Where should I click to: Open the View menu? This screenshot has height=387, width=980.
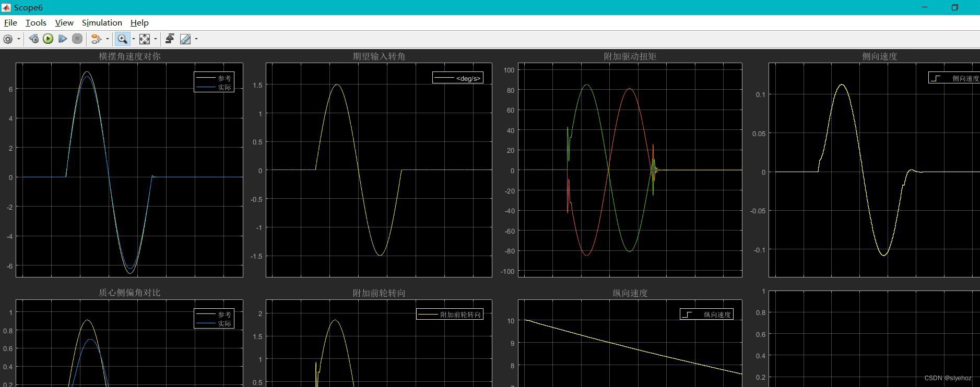click(64, 23)
